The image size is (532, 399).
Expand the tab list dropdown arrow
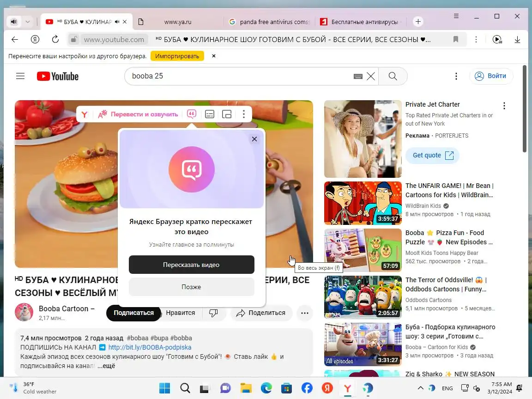tap(28, 22)
